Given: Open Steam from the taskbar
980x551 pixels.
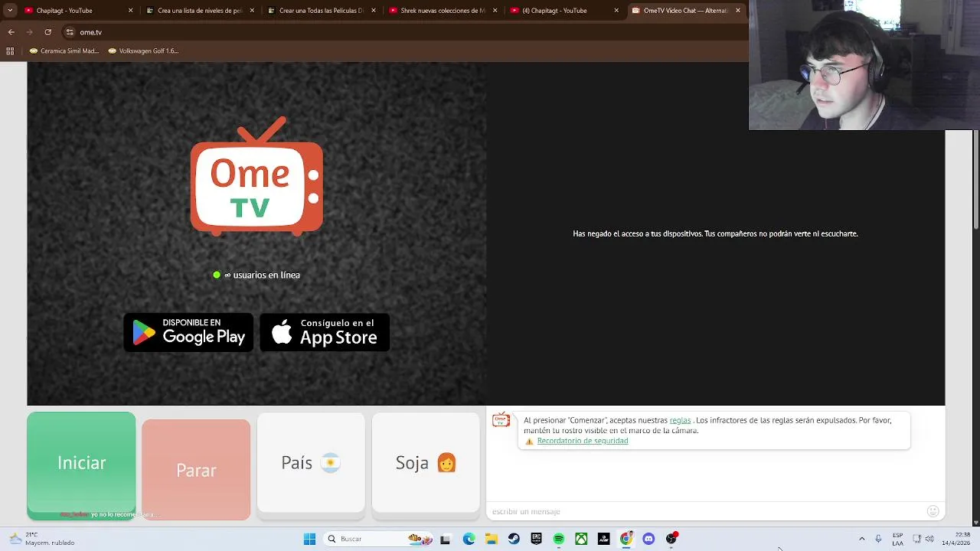Looking at the screenshot, I should pos(514,539).
